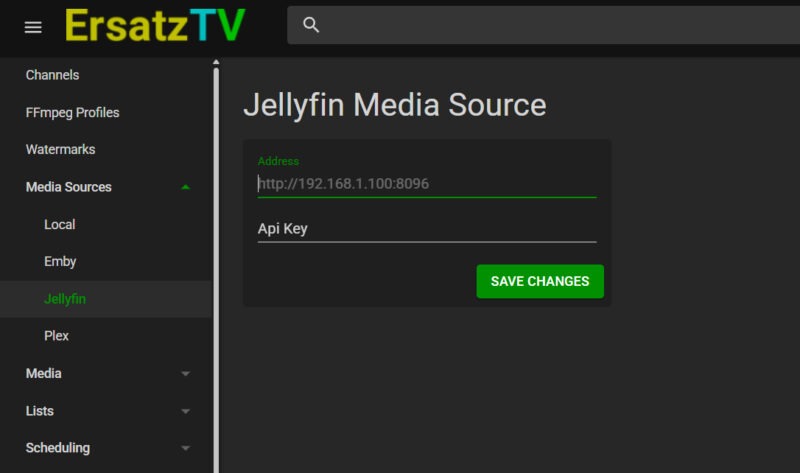This screenshot has width=800, height=473.
Task: Click the Api Key input field
Action: coord(427,229)
